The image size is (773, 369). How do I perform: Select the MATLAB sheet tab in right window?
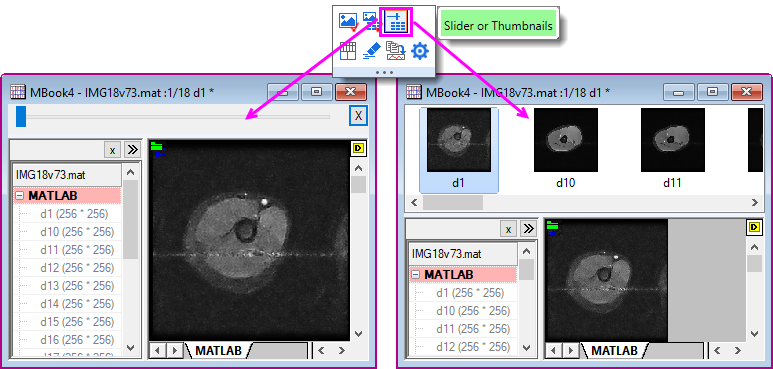[614, 350]
